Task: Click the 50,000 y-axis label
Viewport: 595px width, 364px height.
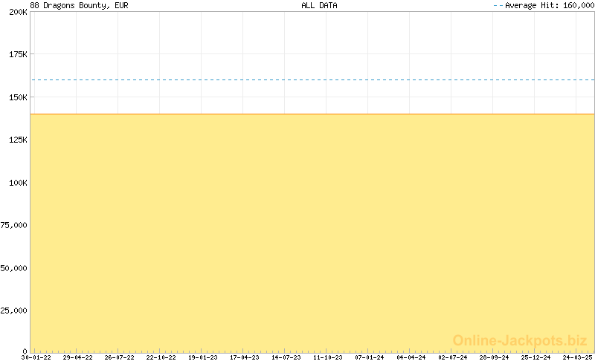Action: (15, 267)
